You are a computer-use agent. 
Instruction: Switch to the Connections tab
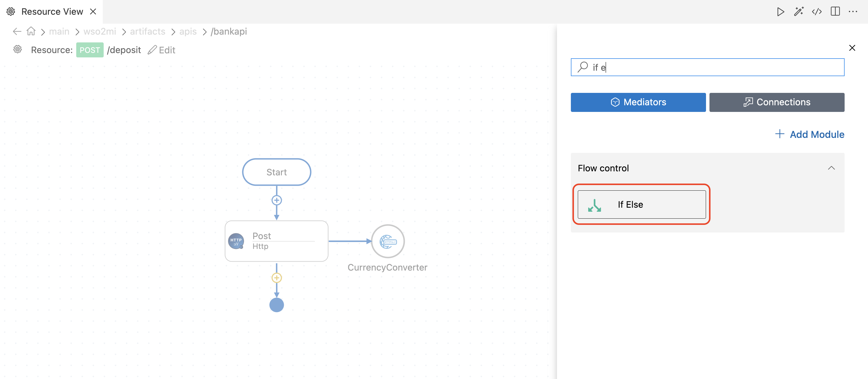[776, 102]
